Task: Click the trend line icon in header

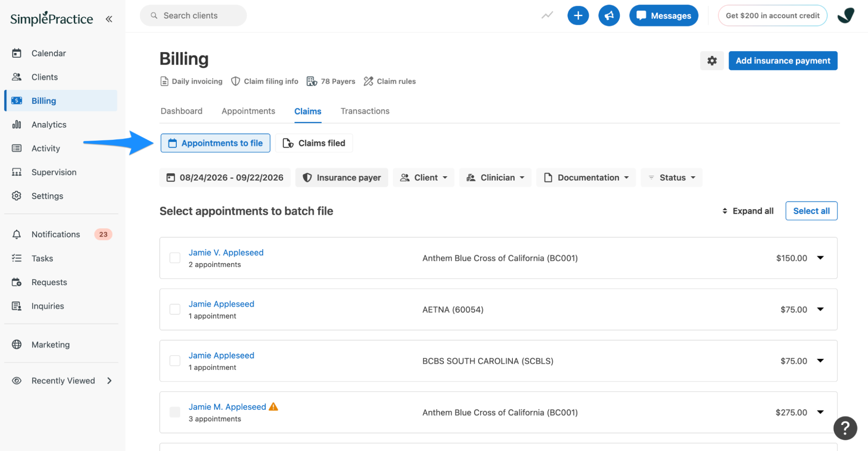Action: [x=547, y=16]
